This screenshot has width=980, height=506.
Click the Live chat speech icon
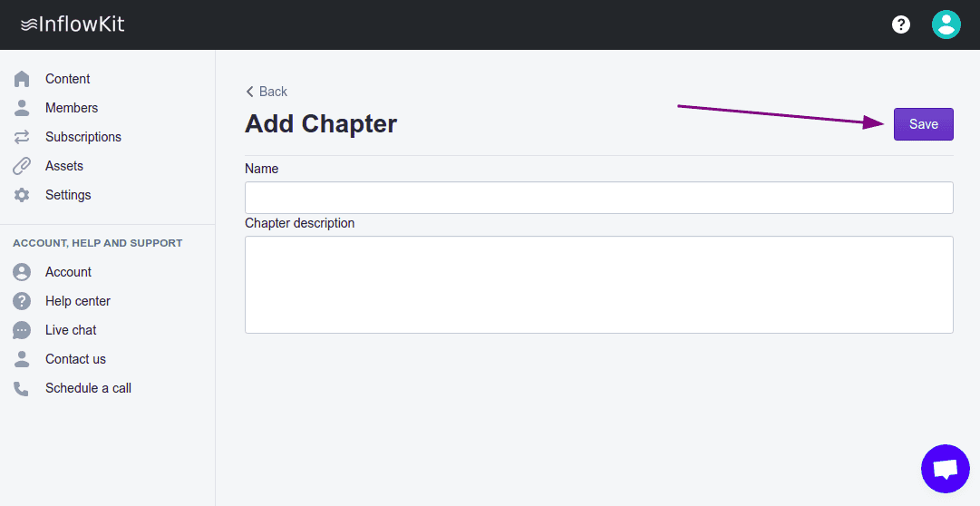tap(22, 330)
